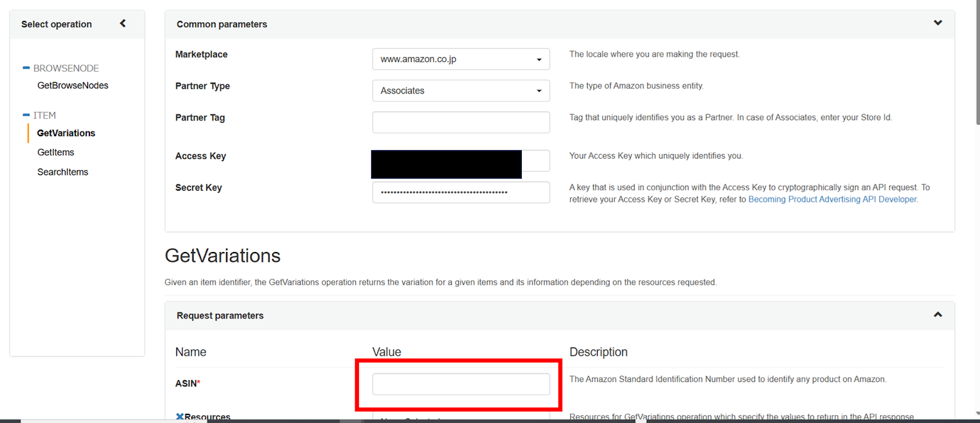The width and height of the screenshot is (980, 423).
Task: Select the GetVariations operation
Action: pos(66,133)
